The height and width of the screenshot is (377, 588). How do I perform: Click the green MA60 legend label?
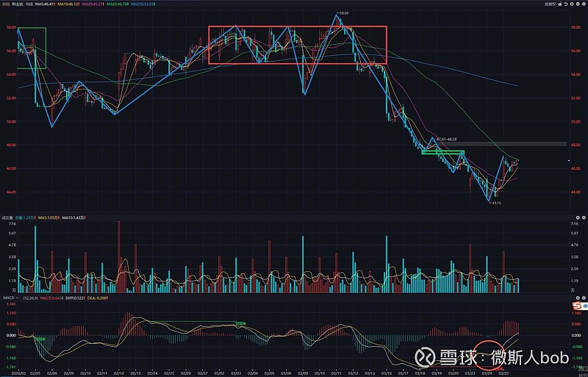click(x=118, y=4)
